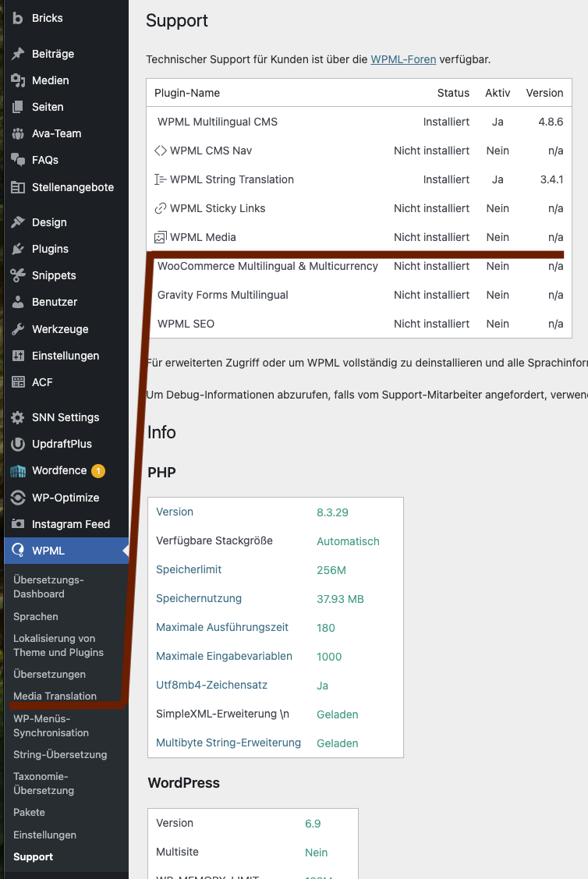Click the UpdraftPlus icon
This screenshot has height=879, width=588.
click(18, 444)
